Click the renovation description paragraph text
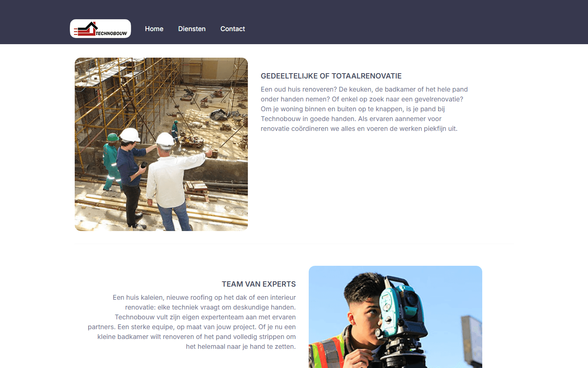 (364, 109)
